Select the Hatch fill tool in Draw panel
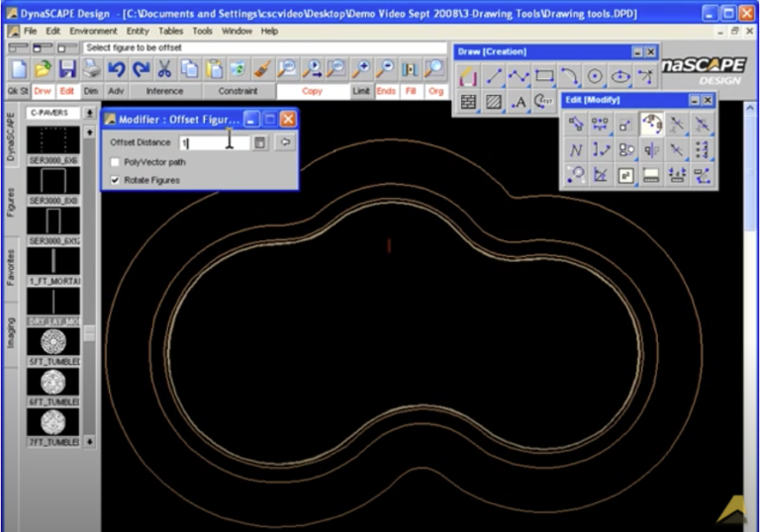This screenshot has width=760, height=532. click(x=494, y=102)
